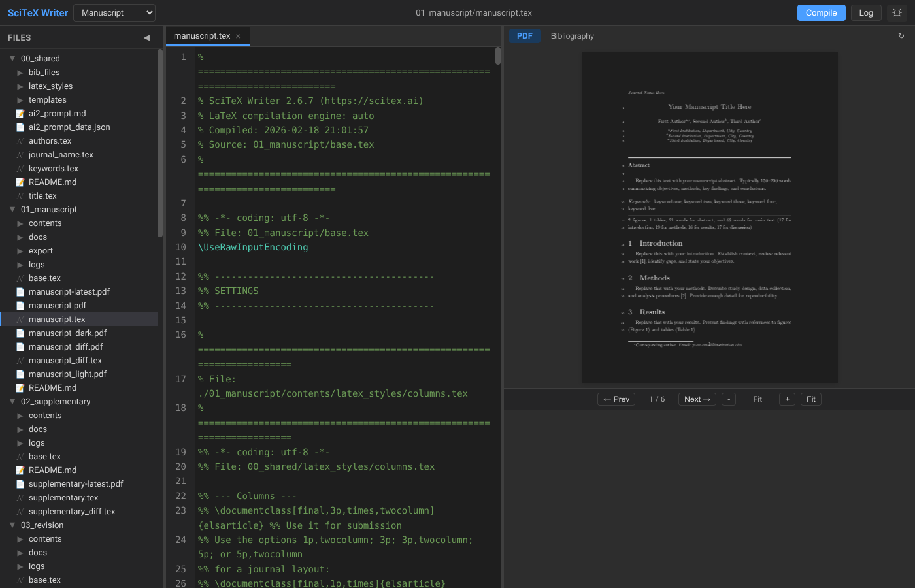The width and height of the screenshot is (915, 588).
Task: Click the authors.tex file icon
Action: click(20, 141)
